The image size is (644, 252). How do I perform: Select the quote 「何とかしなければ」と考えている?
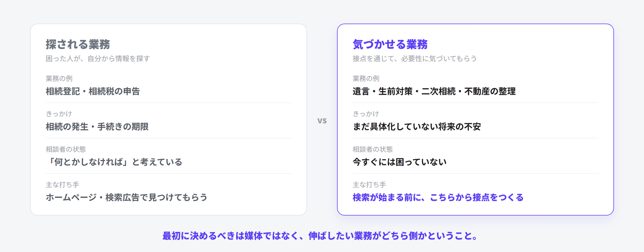114,162
